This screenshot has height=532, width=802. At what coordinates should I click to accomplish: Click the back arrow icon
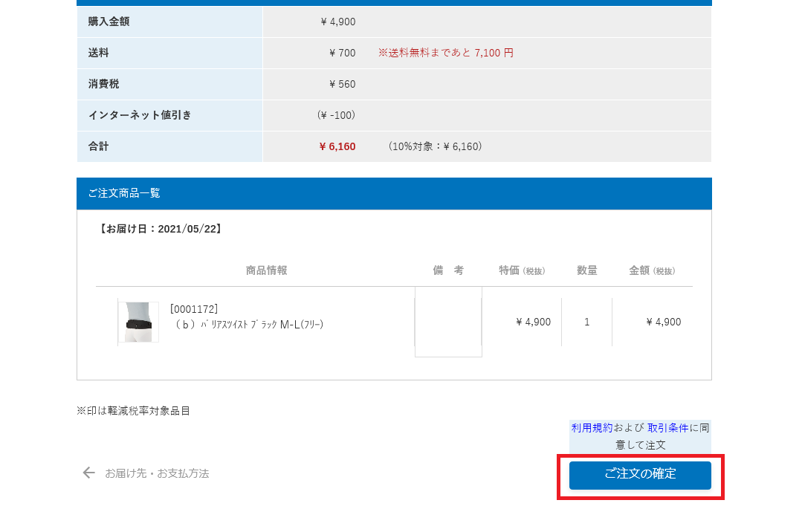[89, 473]
